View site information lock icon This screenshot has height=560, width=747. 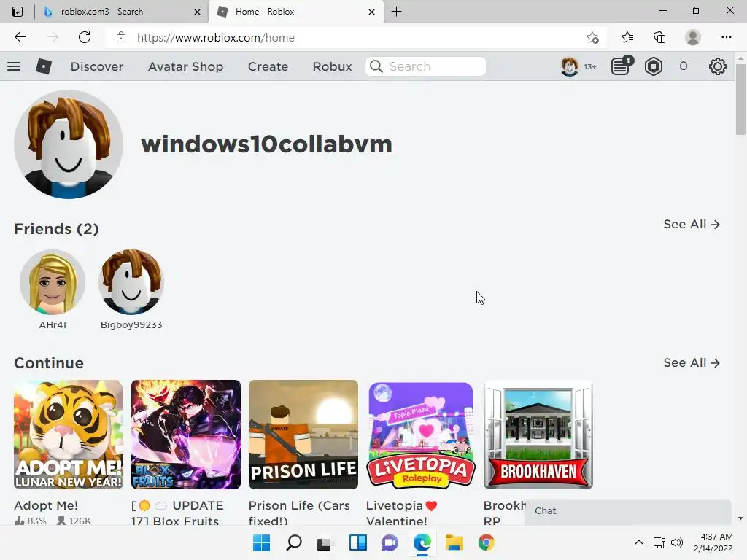click(121, 37)
